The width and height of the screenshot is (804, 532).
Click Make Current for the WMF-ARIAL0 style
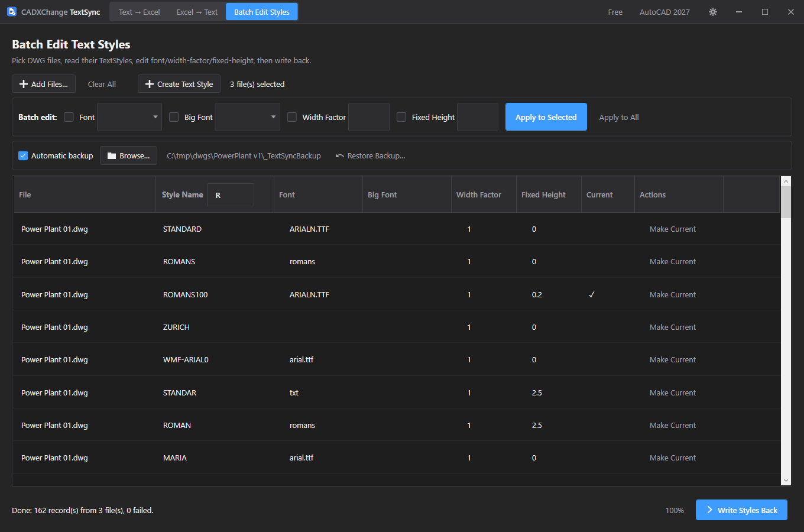tap(673, 359)
